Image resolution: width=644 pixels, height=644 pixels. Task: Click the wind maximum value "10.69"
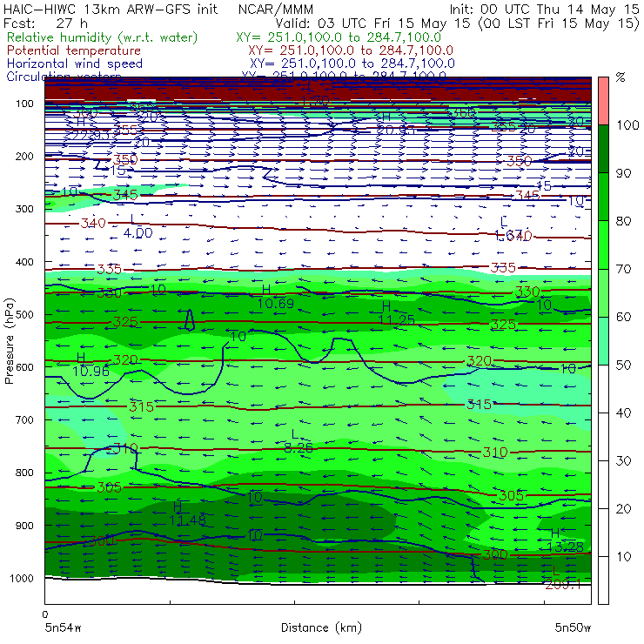276,304
